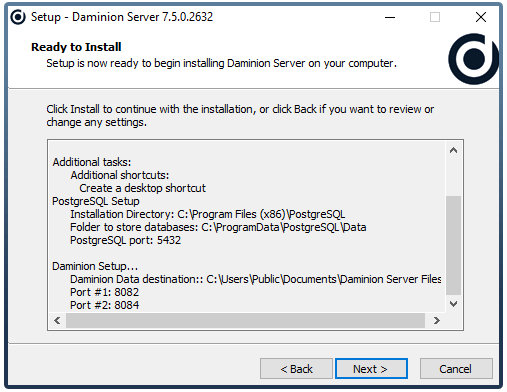Go back with the Back button
The image size is (507, 392).
pyautogui.click(x=296, y=369)
